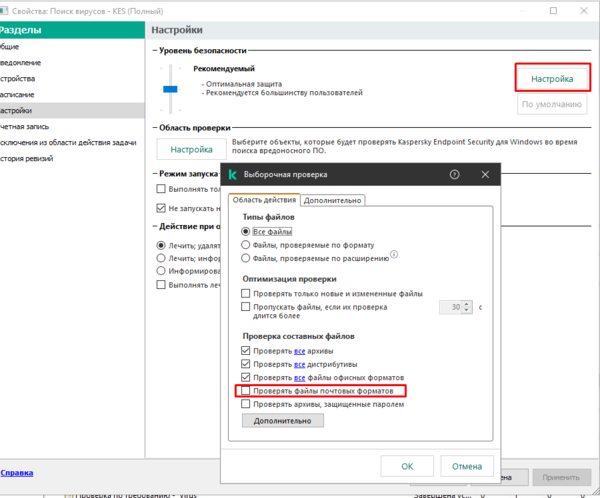Click the info icon next to Файлы, проверяемые по расширению
The height and width of the screenshot is (498, 600).
pos(394,254)
